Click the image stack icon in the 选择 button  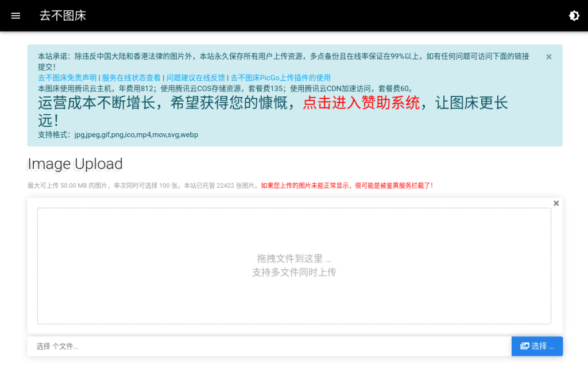[x=524, y=346]
